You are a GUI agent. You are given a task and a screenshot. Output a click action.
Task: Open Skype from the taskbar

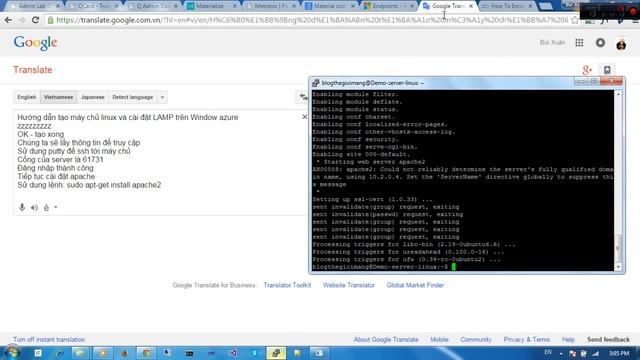[x=254, y=353]
